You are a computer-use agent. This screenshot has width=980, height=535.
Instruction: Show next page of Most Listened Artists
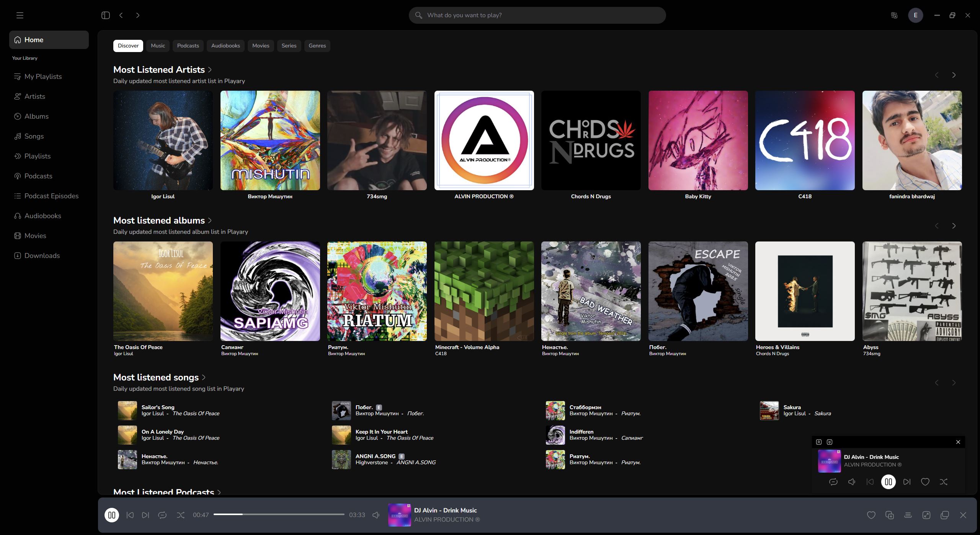[954, 75]
